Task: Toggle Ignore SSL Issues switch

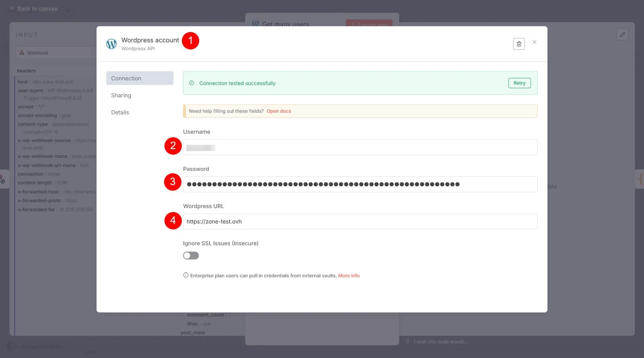Action: tap(191, 256)
